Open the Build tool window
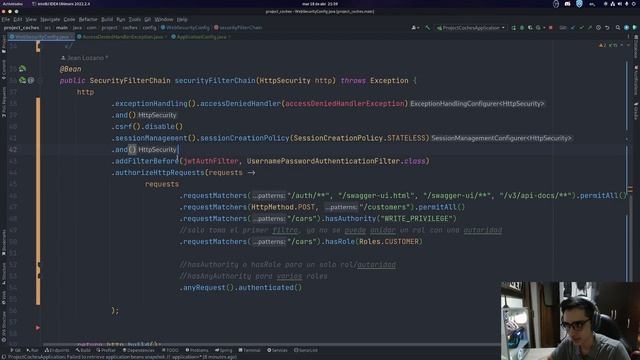Screen dimensions: 640x360 click(x=83, y=350)
